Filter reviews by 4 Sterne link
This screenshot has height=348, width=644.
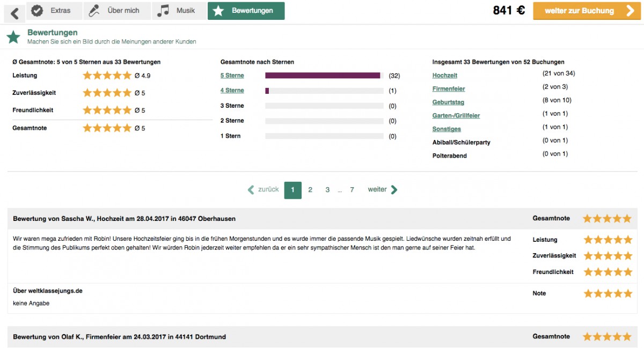point(232,91)
